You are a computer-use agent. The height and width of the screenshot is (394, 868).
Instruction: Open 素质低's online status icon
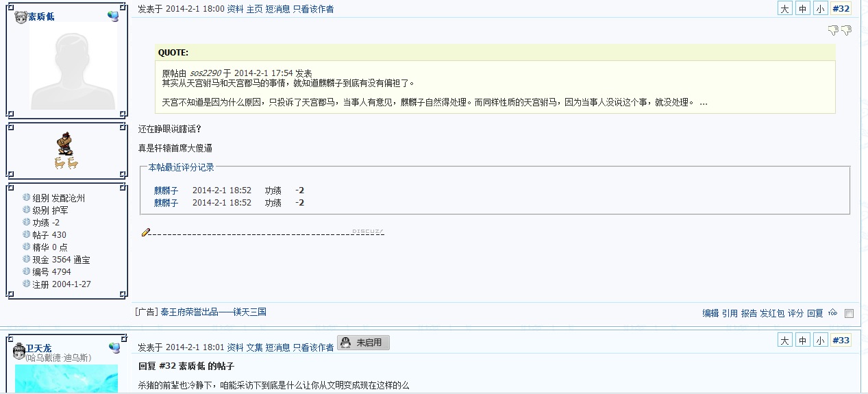pos(113,16)
